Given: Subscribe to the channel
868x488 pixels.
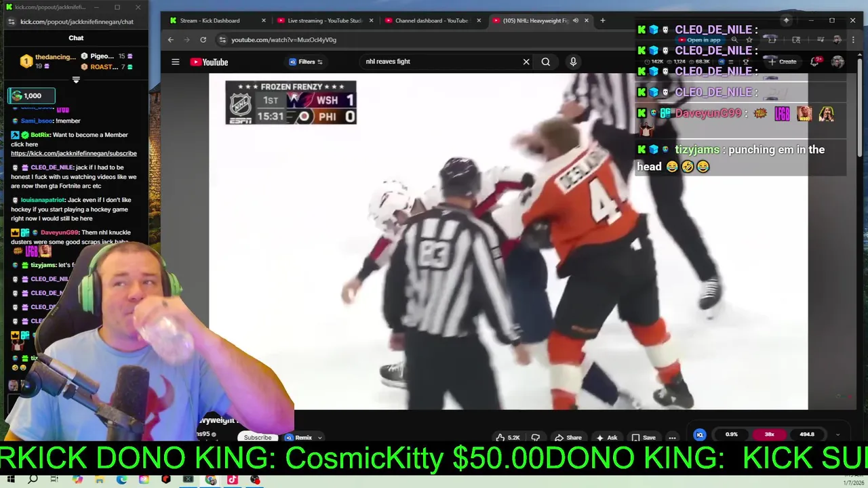Looking at the screenshot, I should point(258,437).
